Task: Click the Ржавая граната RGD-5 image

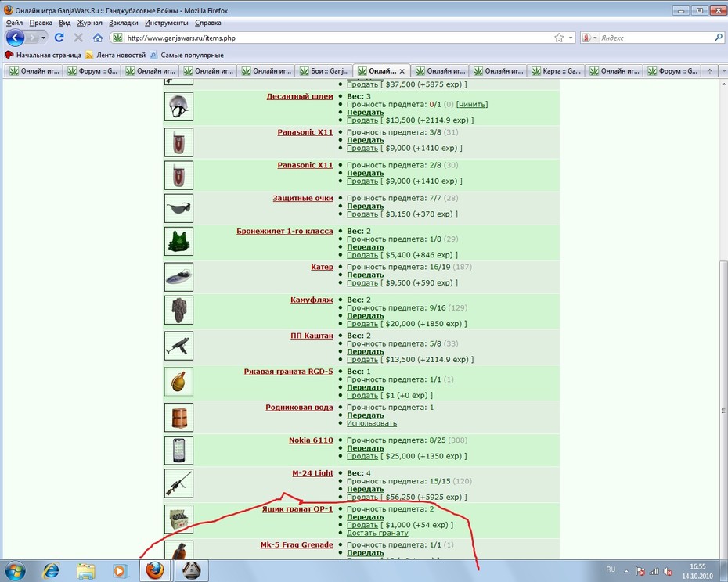Action: coord(178,382)
